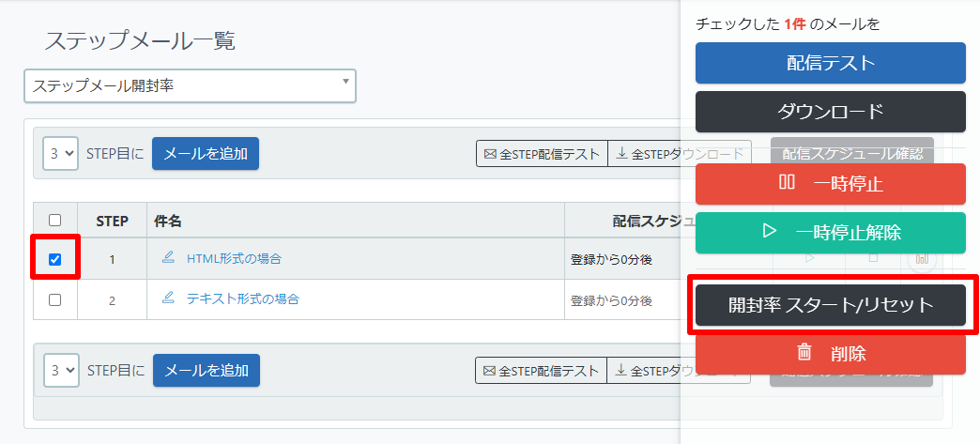Click the trash icon on 削除 button

coord(804,353)
